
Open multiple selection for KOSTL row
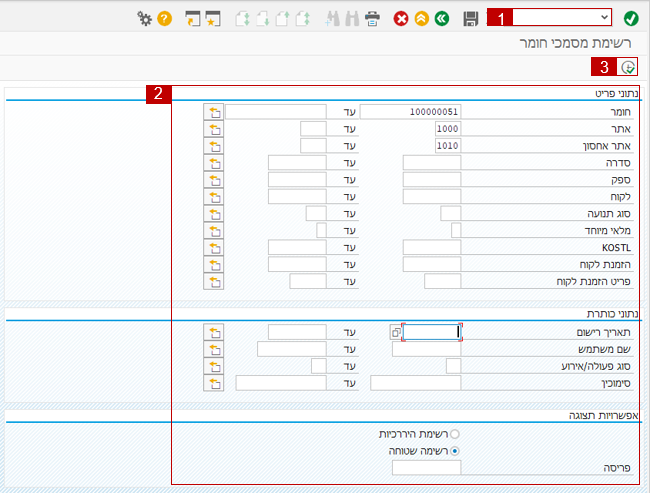pyautogui.click(x=213, y=248)
